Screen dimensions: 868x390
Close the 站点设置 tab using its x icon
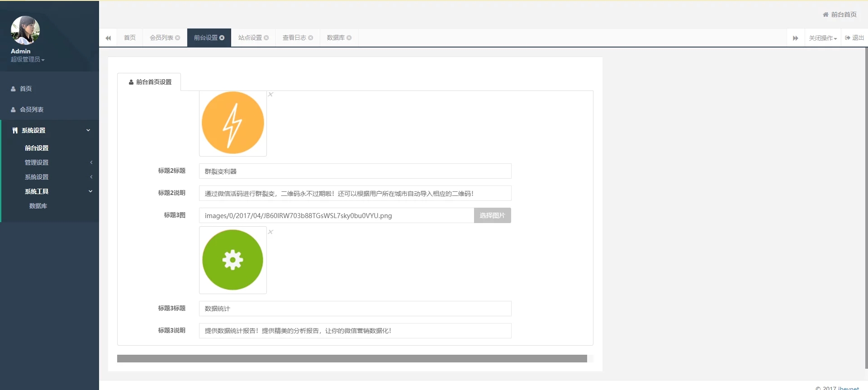[x=266, y=38]
